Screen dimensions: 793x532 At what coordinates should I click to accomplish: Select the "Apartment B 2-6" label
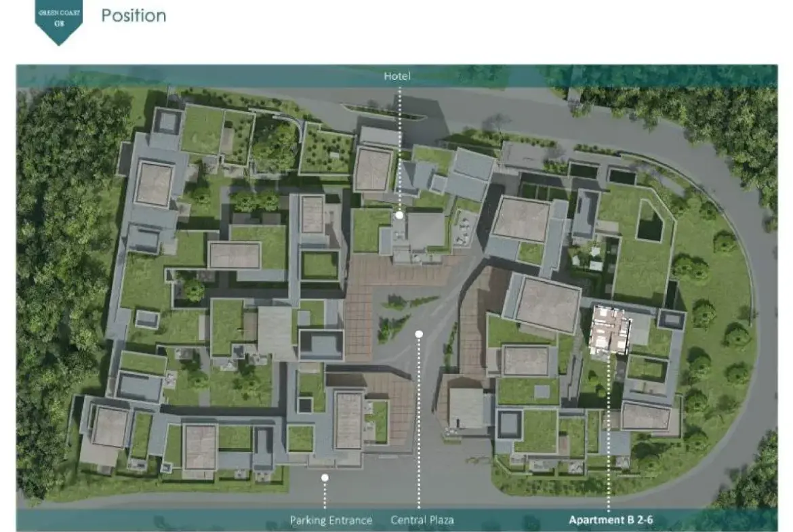(x=611, y=520)
